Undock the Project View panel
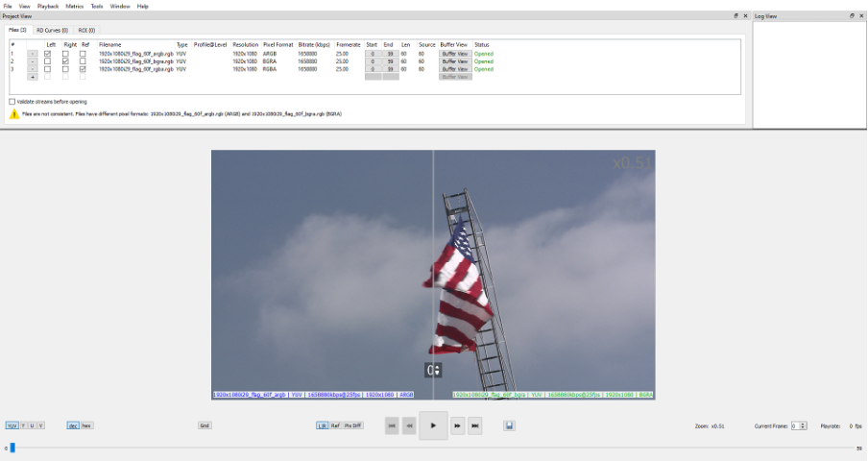The width and height of the screenshot is (868, 461). click(735, 16)
